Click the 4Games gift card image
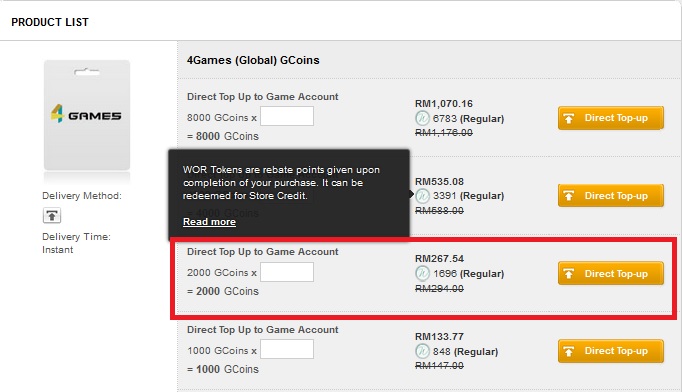The image size is (682, 392). [x=87, y=115]
